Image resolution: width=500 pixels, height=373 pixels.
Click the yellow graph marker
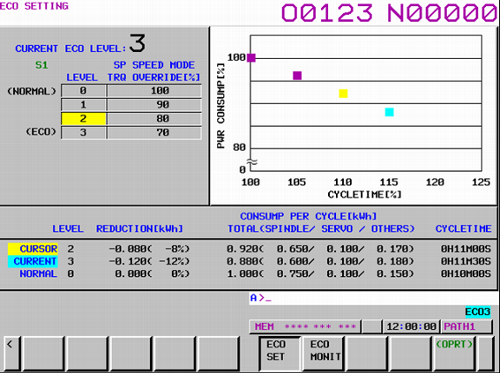point(343,93)
